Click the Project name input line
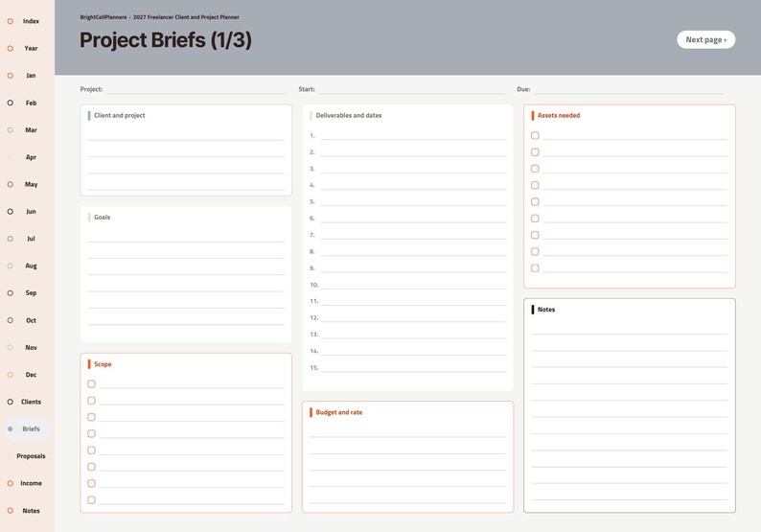The width and height of the screenshot is (761, 532). tap(196, 89)
